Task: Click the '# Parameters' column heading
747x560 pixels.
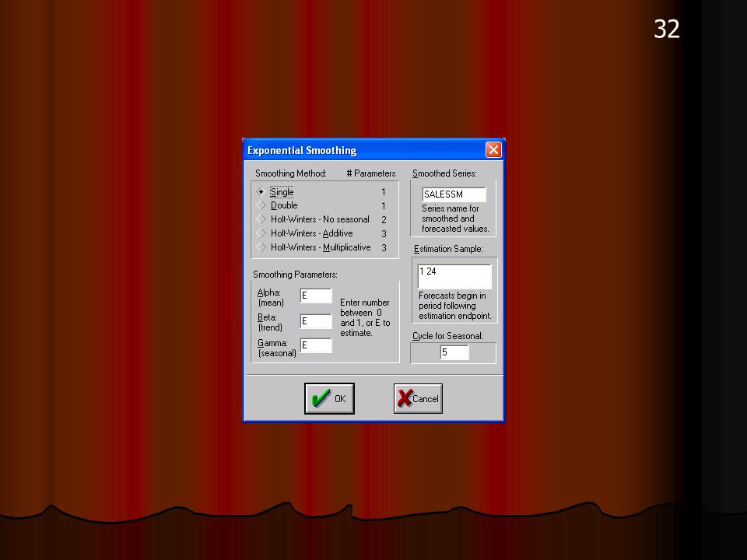Action: click(x=371, y=173)
